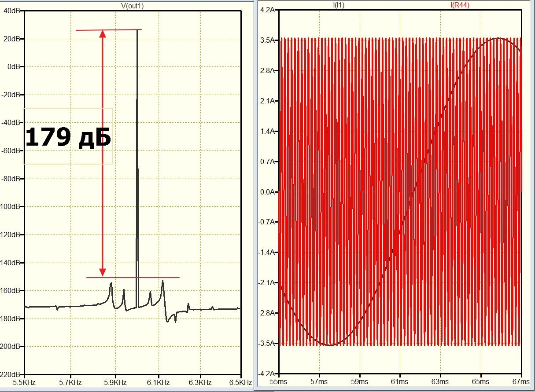Click the 0dB tick label on the left plot
The image size is (535, 392).
point(16,66)
